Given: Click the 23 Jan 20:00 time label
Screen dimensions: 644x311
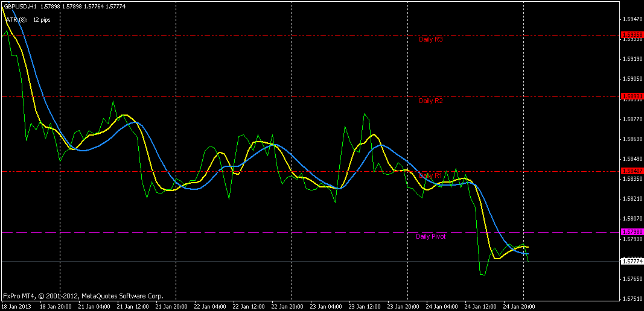Looking at the screenshot, I should [398, 307].
